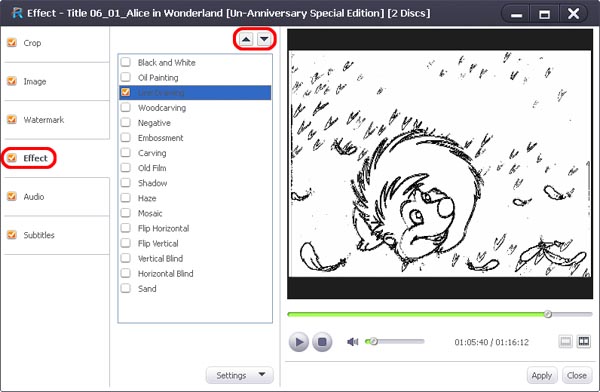Move the selected effect down with the arrow
This screenshot has height=392, width=600.
(x=264, y=39)
